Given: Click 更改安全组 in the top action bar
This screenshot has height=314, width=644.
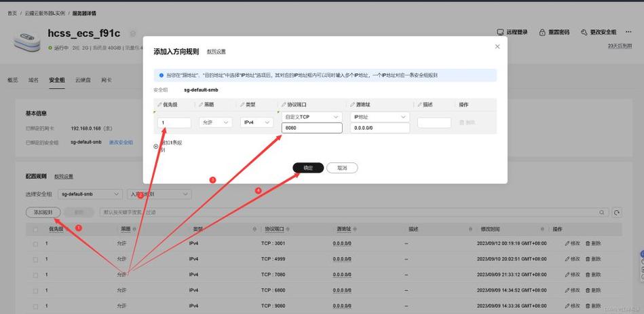Looking at the screenshot, I should [599, 32].
